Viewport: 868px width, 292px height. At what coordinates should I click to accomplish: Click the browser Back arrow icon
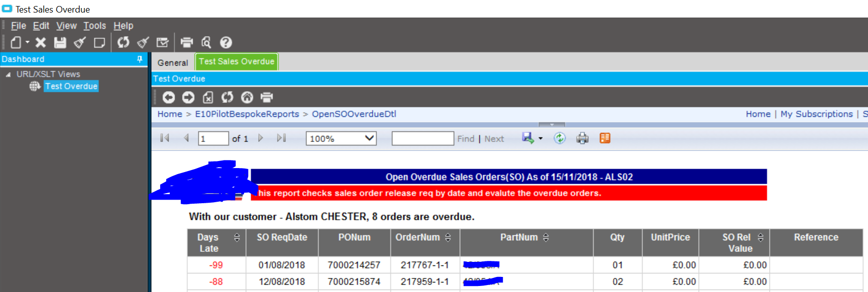[x=169, y=97]
